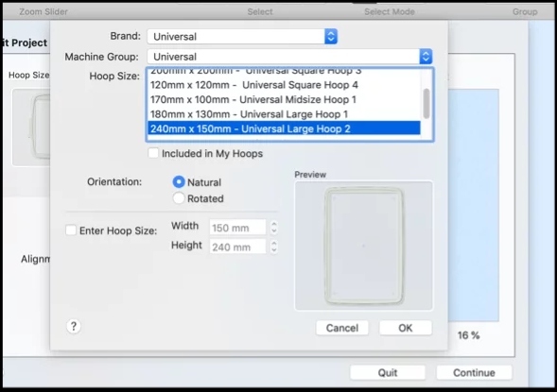This screenshot has height=392, width=557.
Task: Open help with the question mark button
Action: pyautogui.click(x=74, y=327)
